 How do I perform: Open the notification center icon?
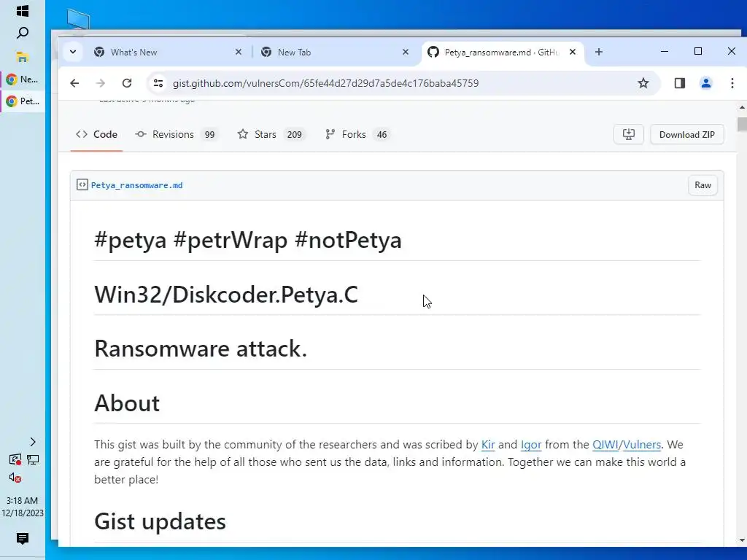[x=23, y=539]
